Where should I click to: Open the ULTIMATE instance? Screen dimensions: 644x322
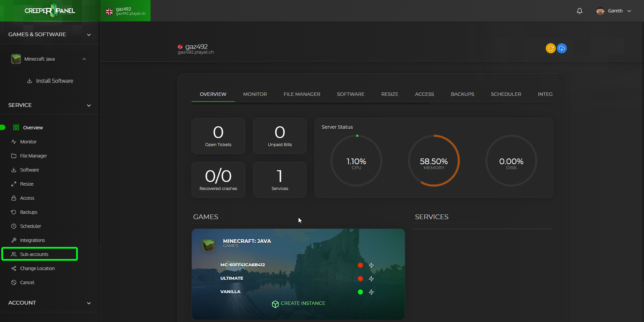tap(232, 278)
